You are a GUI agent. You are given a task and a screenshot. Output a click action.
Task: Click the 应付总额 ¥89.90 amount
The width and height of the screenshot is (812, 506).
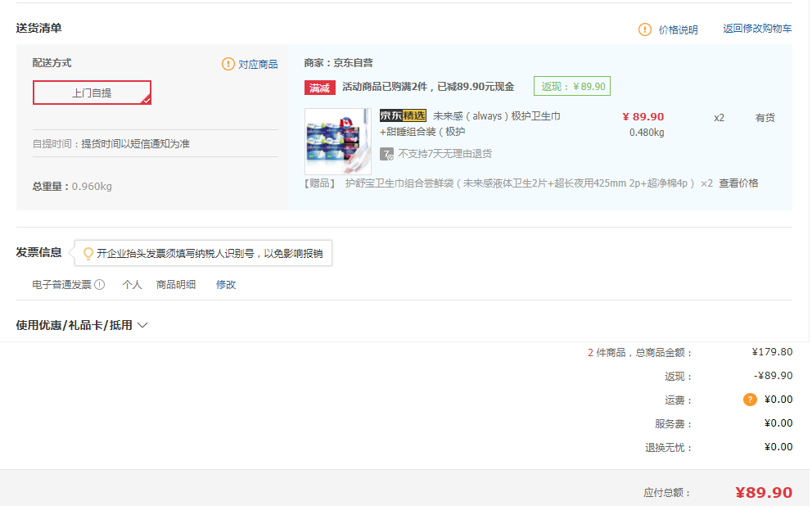pos(764,492)
